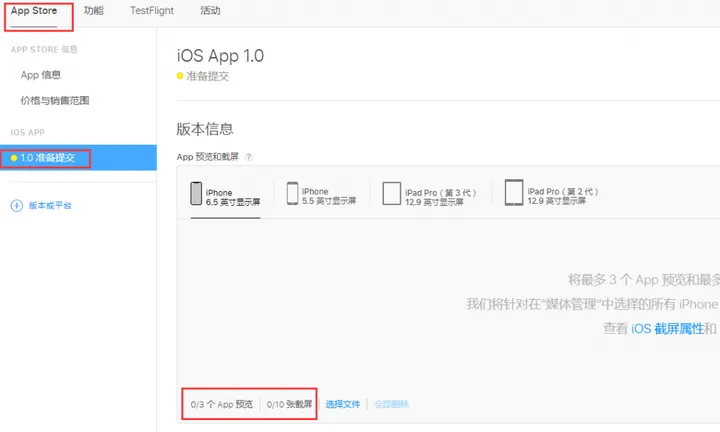Select the iPhone 6.5 英寸显示屏 tab label

coord(233,197)
